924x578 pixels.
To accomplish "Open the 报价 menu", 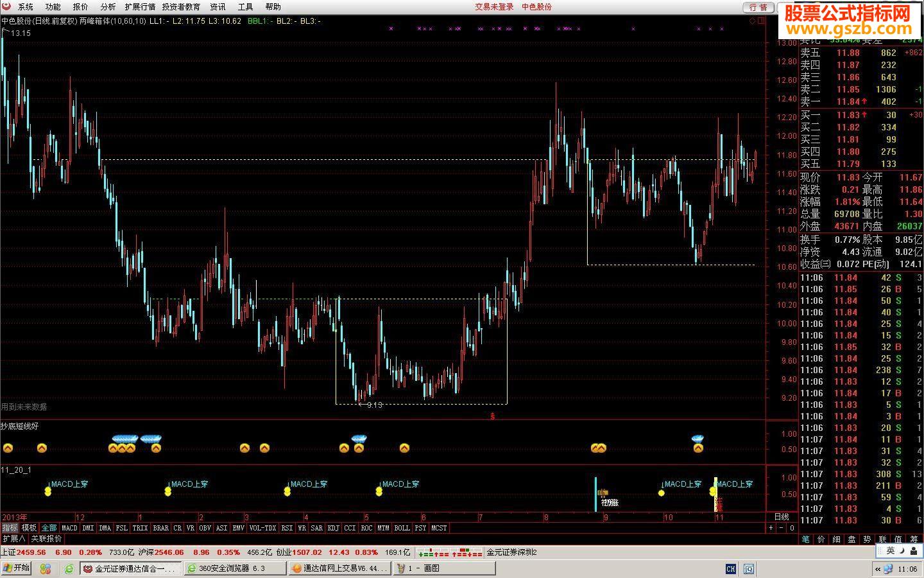I will coord(80,6).
